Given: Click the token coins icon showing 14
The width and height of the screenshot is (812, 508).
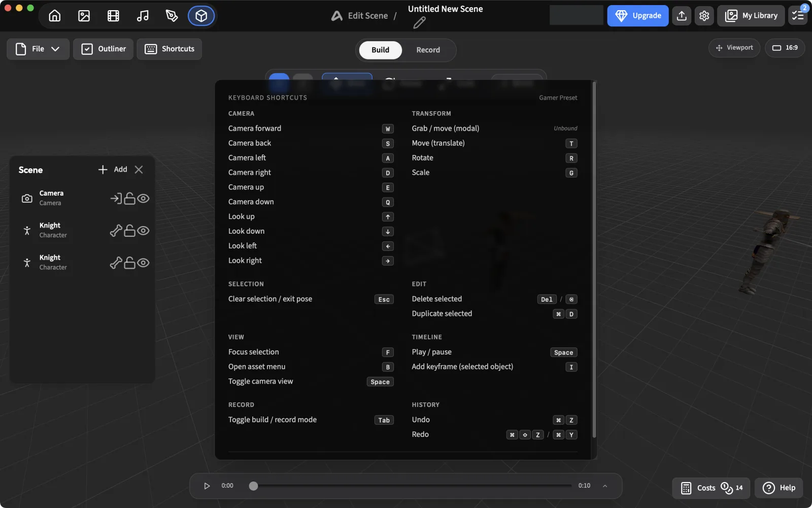Looking at the screenshot, I should pyautogui.click(x=727, y=488).
